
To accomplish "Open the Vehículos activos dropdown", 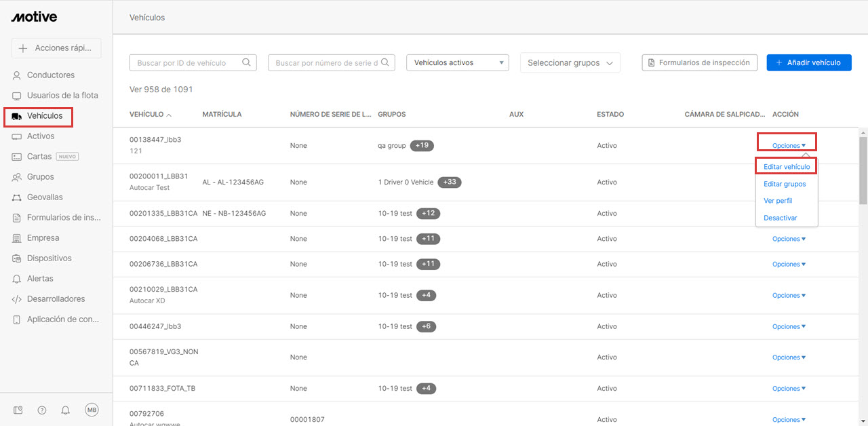I will click(x=457, y=62).
